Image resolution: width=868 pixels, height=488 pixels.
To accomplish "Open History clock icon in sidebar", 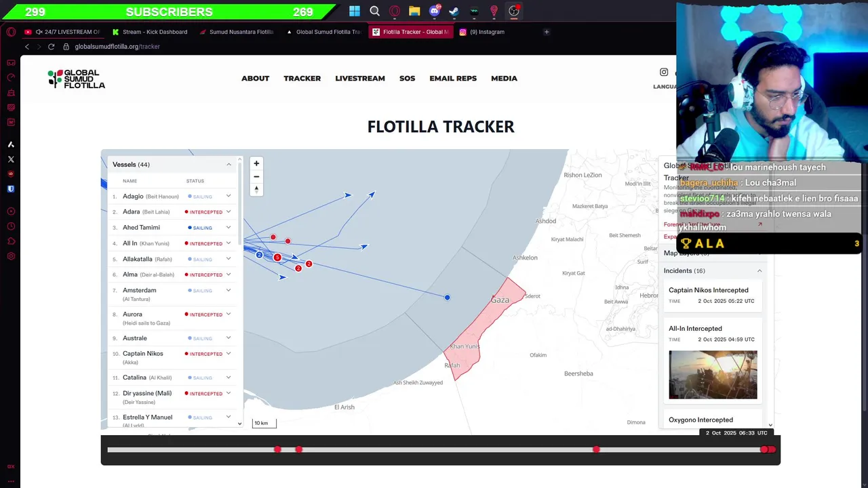I will 11,226.
